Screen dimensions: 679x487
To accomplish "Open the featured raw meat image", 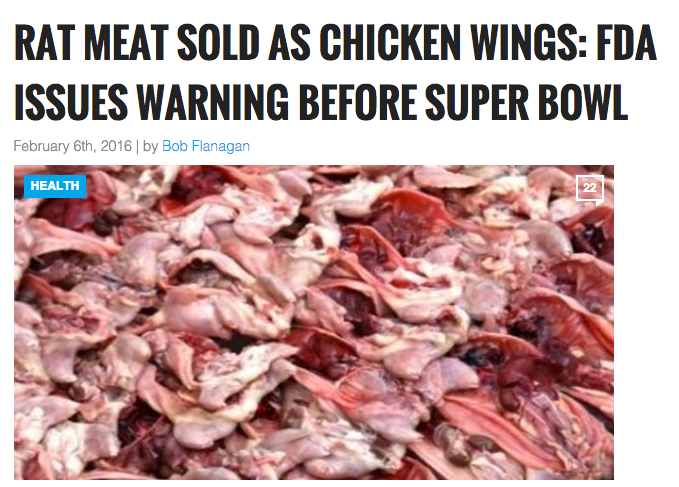I will pyautogui.click(x=314, y=322).
